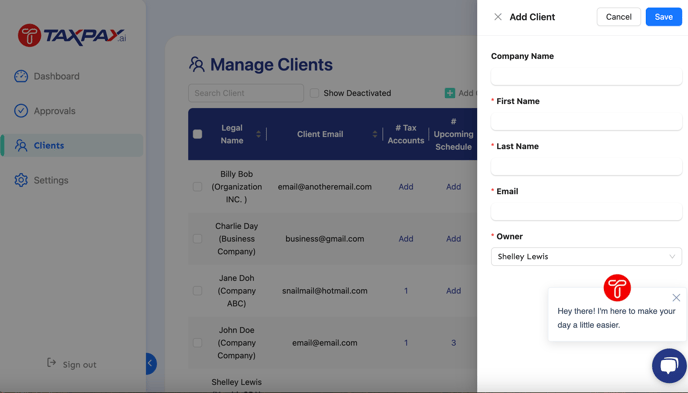Check the Jane Doh row checkbox

coord(197,291)
